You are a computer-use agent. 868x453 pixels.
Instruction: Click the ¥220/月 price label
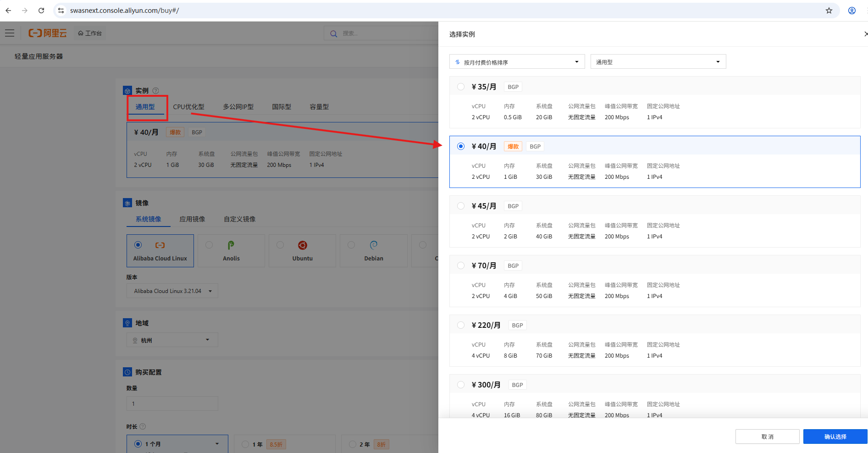(486, 325)
